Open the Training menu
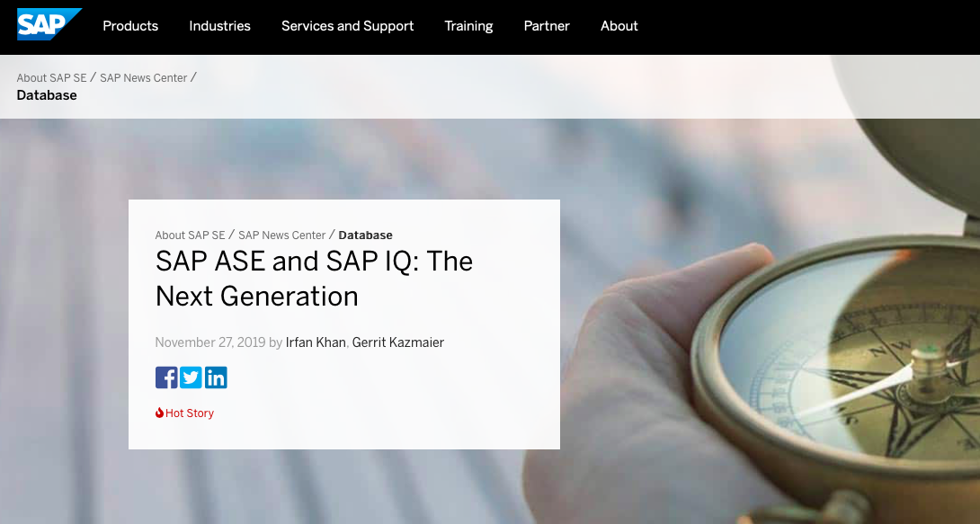Screen dimensions: 980x524 click(468, 26)
